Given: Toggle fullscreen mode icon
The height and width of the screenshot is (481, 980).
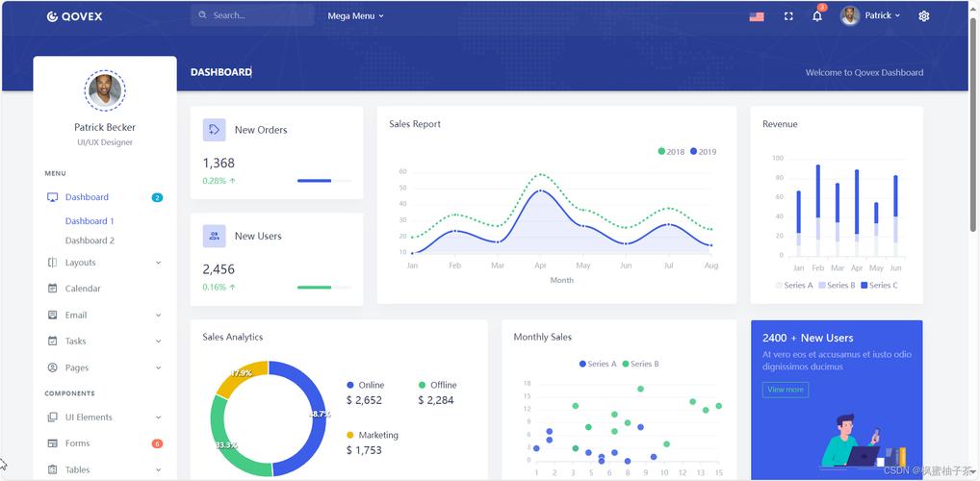Looking at the screenshot, I should [x=788, y=16].
